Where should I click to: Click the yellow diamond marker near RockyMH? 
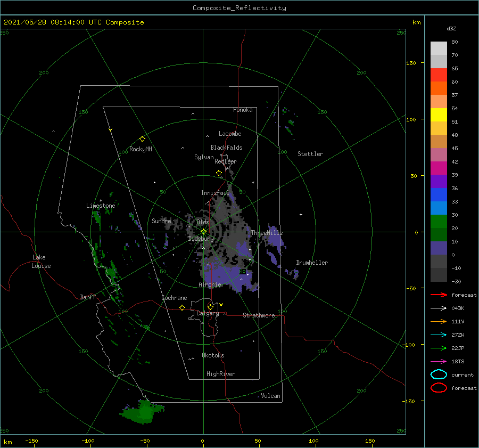coord(142,139)
